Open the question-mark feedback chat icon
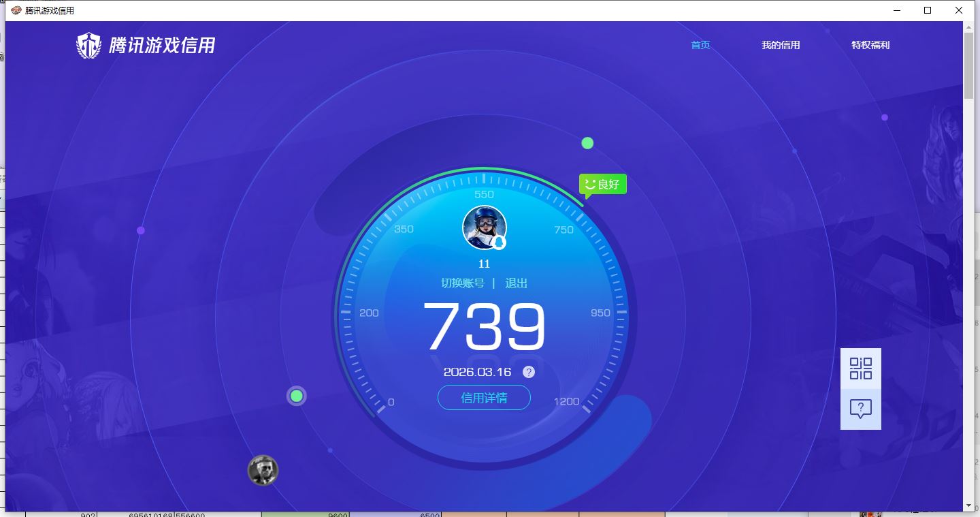This screenshot has height=517, width=980. 860,409
